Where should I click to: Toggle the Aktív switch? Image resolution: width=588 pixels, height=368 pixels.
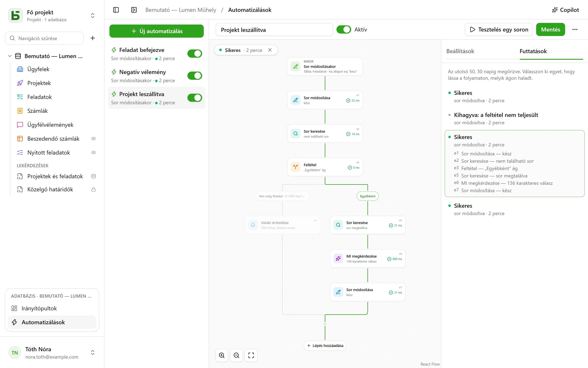click(344, 29)
